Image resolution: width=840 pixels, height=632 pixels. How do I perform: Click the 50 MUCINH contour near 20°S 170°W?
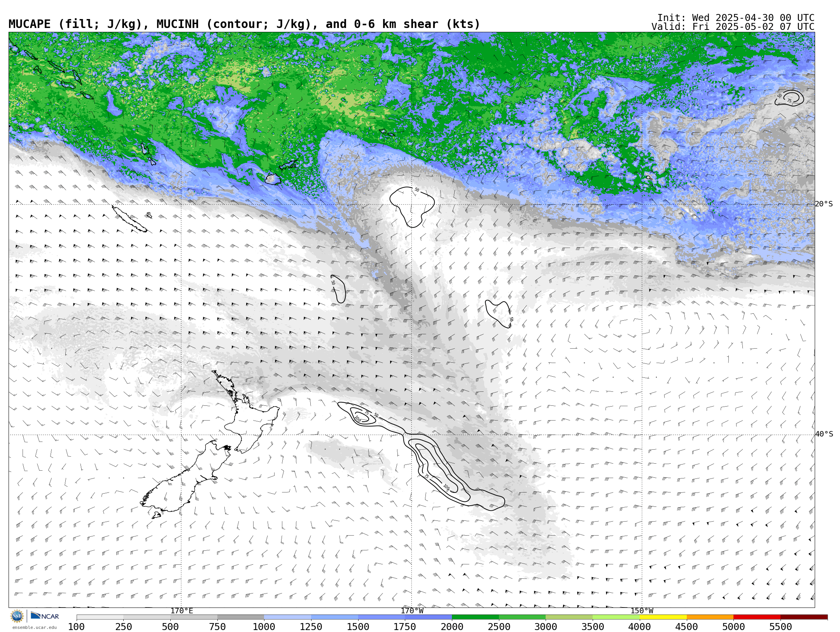coord(412,207)
